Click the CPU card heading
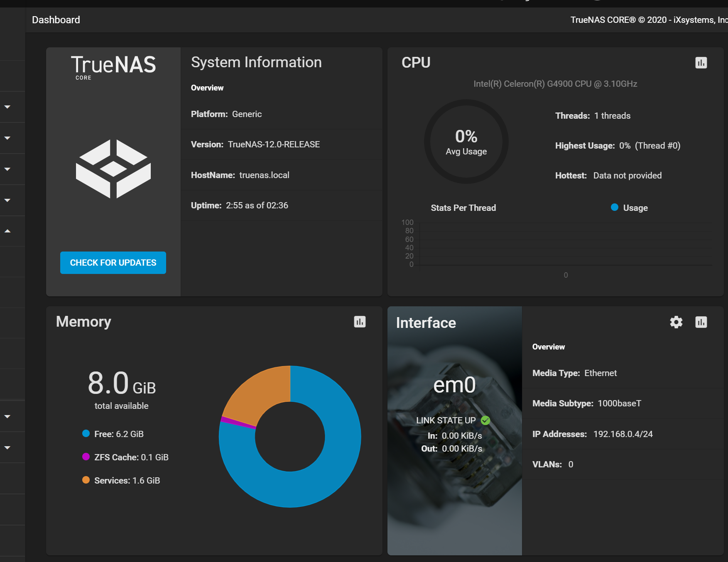This screenshot has width=728, height=562. pos(416,63)
